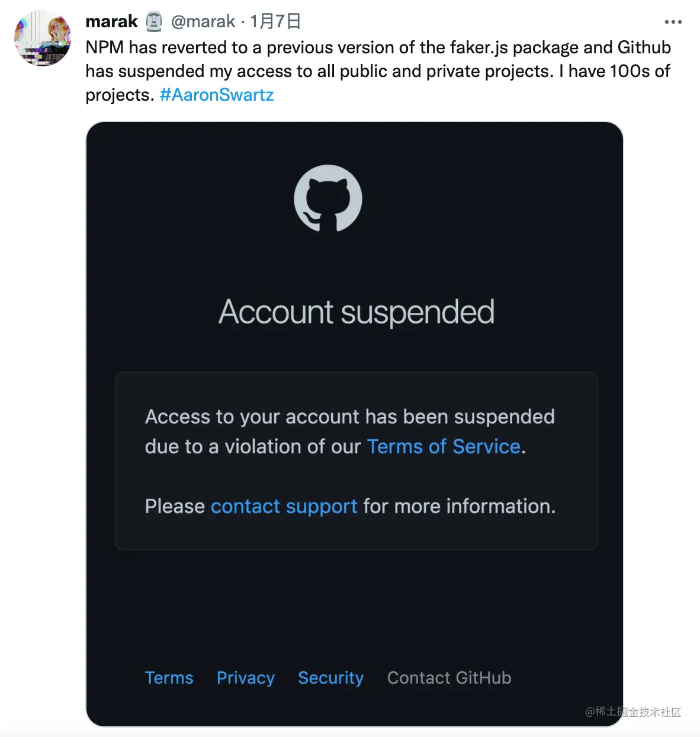The height and width of the screenshot is (737, 700).
Task: Open the embedded GitHub screenshot image
Action: click(355, 424)
